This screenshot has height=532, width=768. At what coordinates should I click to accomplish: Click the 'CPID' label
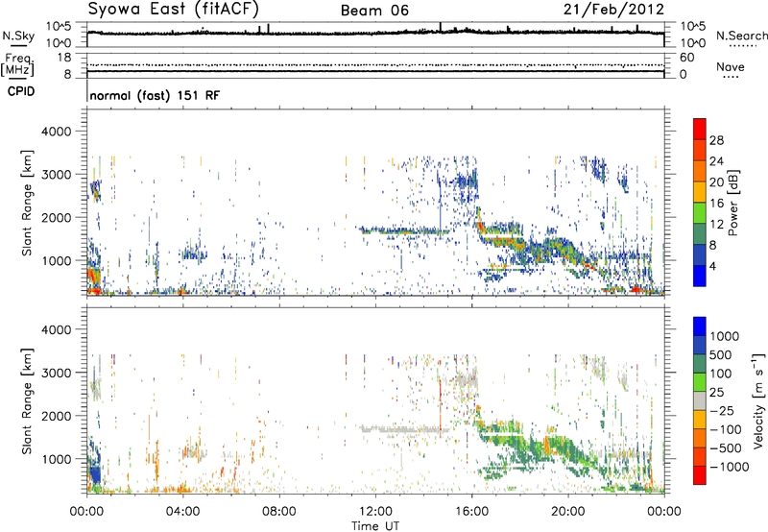click(21, 91)
